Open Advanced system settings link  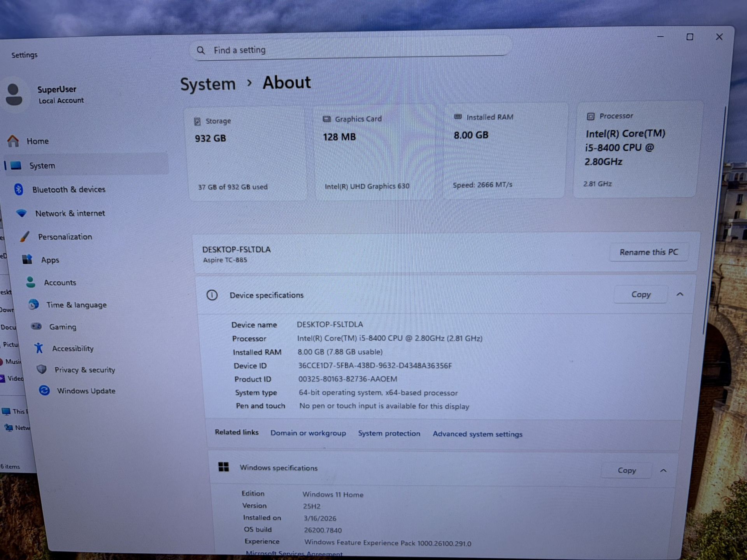(477, 434)
